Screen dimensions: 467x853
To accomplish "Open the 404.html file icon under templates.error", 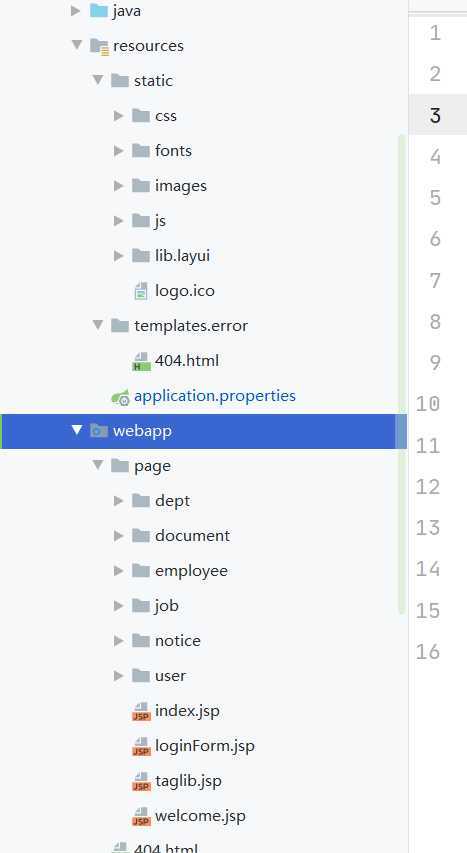I will coord(142,361).
